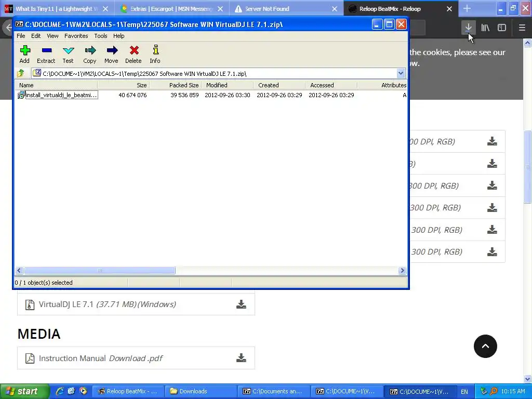Switch to the C:\Documents an... 7-Zip taskbar button
Image resolution: width=532 pixels, height=399 pixels.
273,391
